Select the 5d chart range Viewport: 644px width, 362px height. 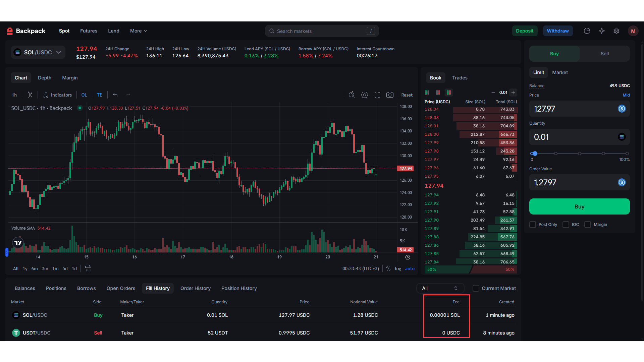pos(65,268)
